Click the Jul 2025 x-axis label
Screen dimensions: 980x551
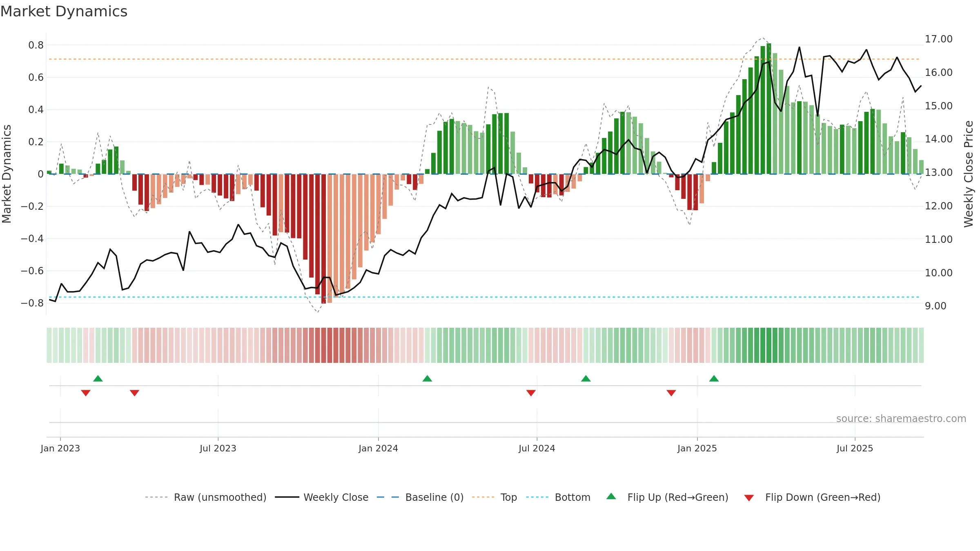tap(855, 448)
